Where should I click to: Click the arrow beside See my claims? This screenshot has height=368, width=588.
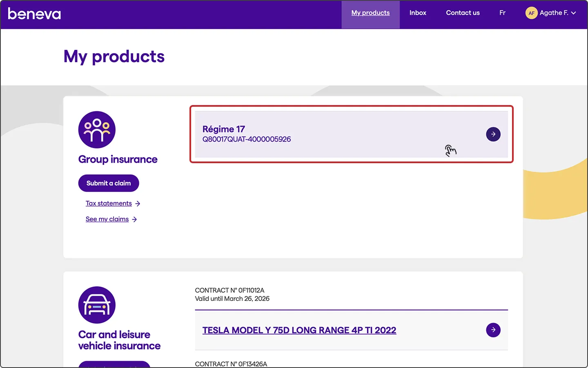coord(135,220)
